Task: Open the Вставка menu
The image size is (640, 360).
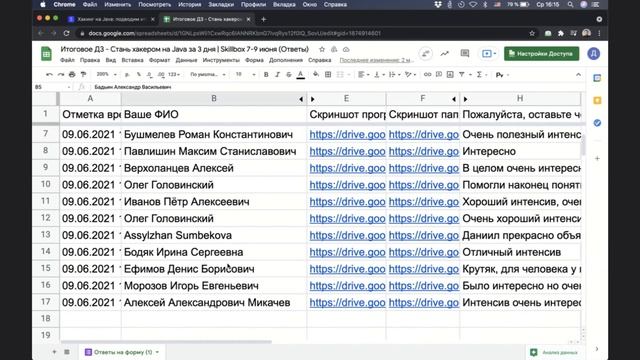Action: coord(132,60)
